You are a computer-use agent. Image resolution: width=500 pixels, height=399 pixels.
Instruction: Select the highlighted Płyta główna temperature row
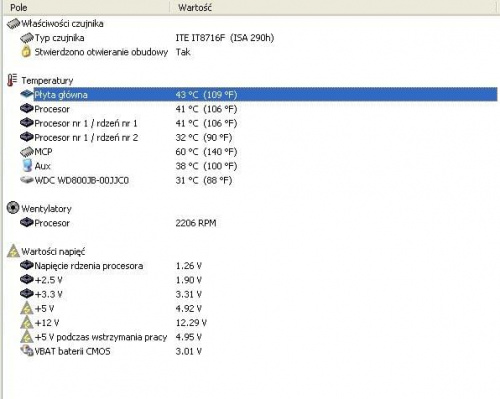pyautogui.click(x=265, y=95)
